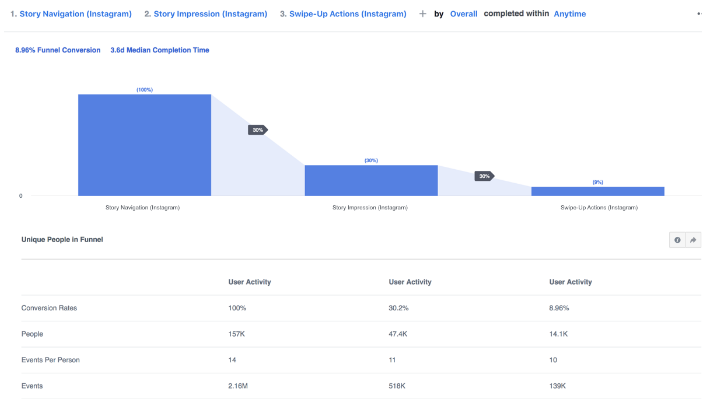Image resolution: width=702 pixels, height=399 pixels.
Task: Open the Overall breakdown dropdown
Action: click(463, 14)
